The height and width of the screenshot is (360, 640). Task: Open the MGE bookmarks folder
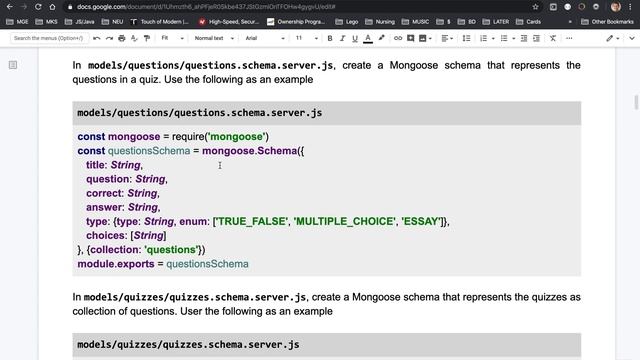[x=17, y=22]
